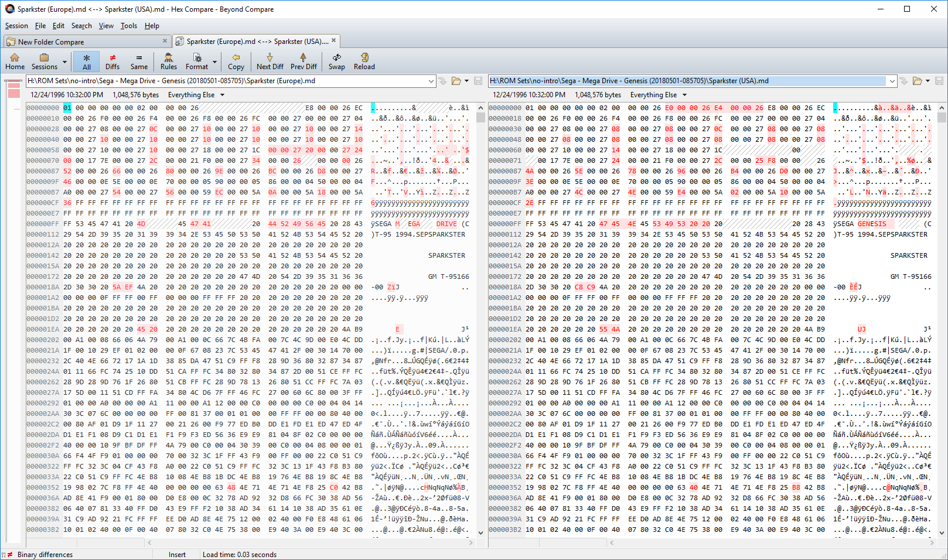Viewport: 948px width, 560px height.
Task: Open the Tools menu
Action: (x=129, y=26)
